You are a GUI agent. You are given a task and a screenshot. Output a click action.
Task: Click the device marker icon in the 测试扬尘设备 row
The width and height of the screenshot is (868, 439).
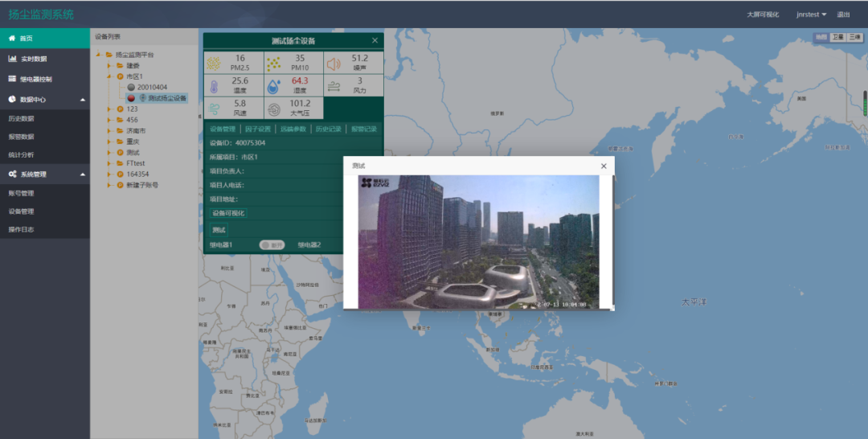142,98
